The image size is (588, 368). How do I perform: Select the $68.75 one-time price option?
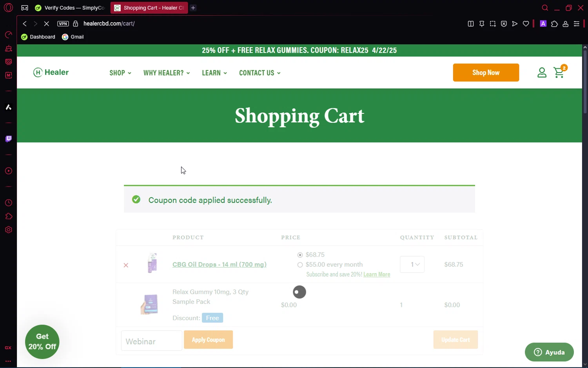pos(300,255)
